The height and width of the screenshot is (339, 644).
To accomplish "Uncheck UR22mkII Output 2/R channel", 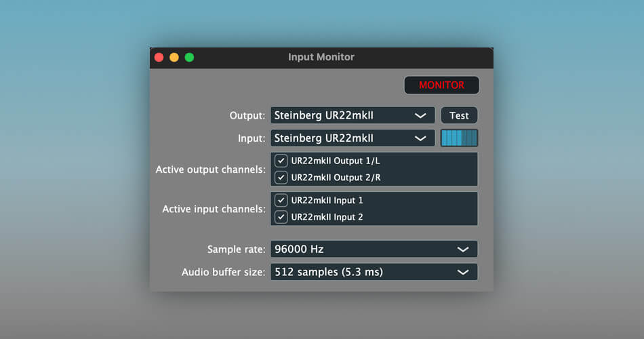I will click(281, 178).
